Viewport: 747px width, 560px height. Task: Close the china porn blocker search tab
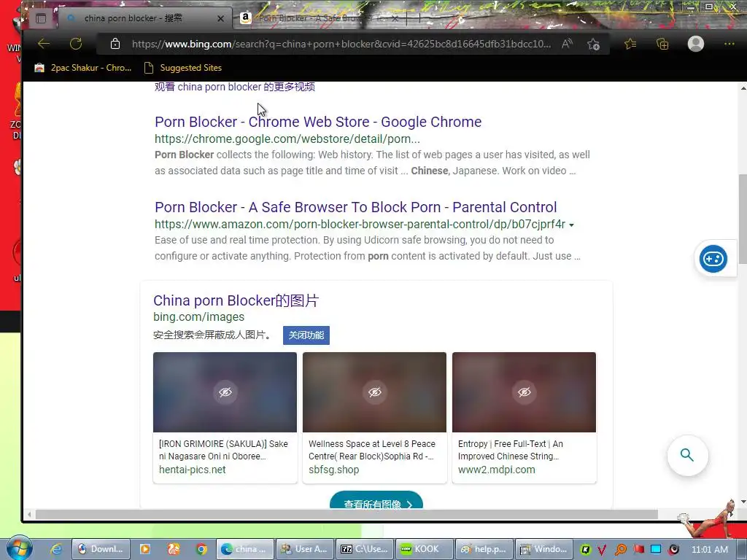point(220,18)
